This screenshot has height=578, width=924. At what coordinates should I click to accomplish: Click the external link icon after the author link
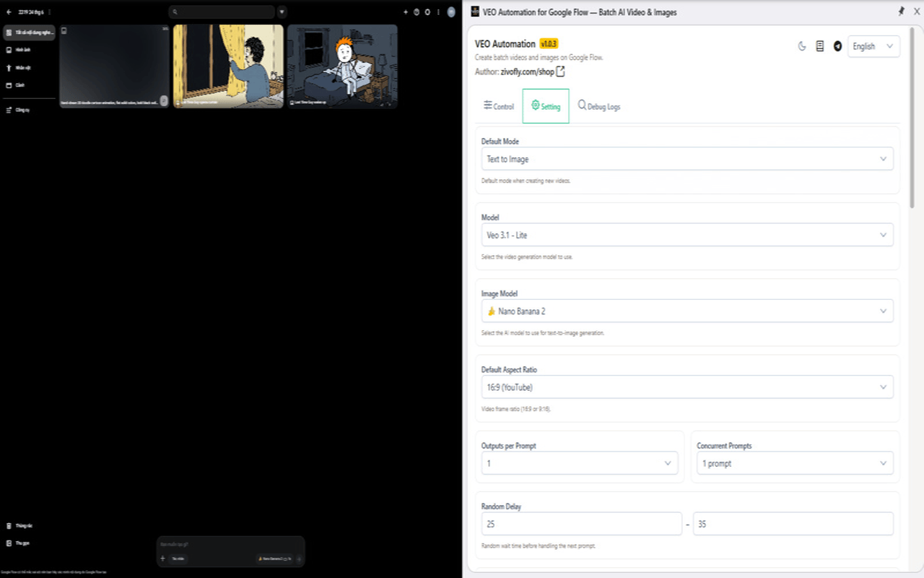tap(561, 72)
